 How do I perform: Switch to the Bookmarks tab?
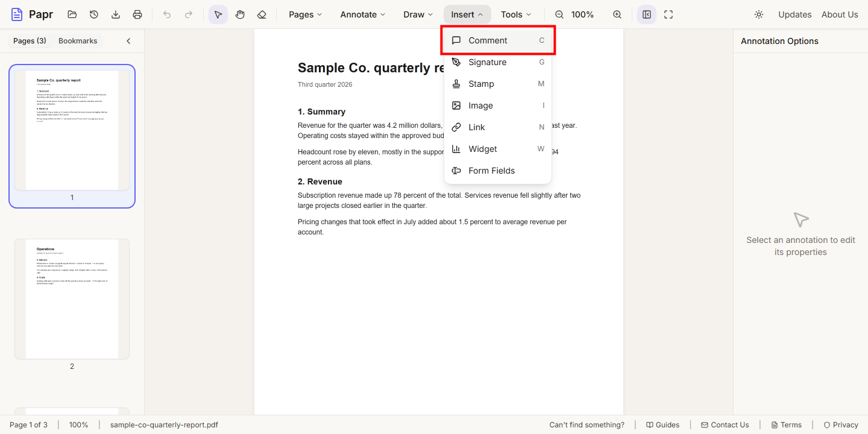pyautogui.click(x=78, y=41)
